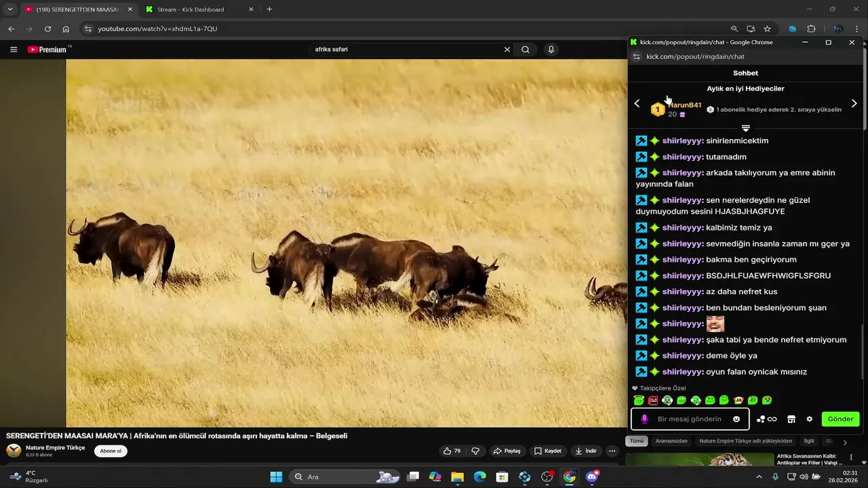Save the video with Kaydet
Viewport: 868px width, 488px height.
(x=548, y=451)
